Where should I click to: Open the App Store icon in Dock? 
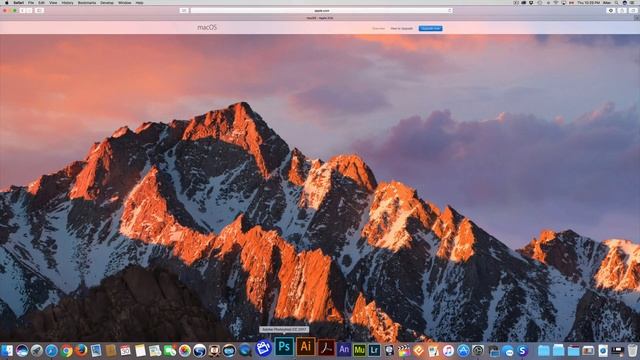point(463,351)
